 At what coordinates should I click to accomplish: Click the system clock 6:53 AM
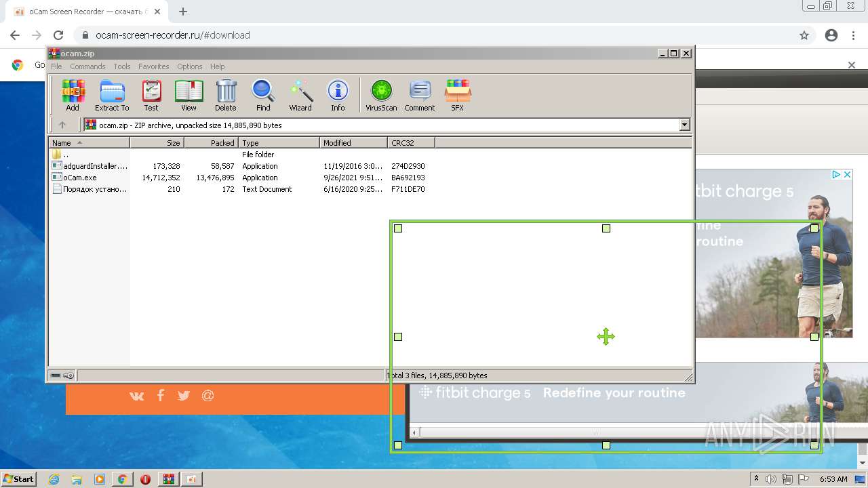click(x=833, y=479)
